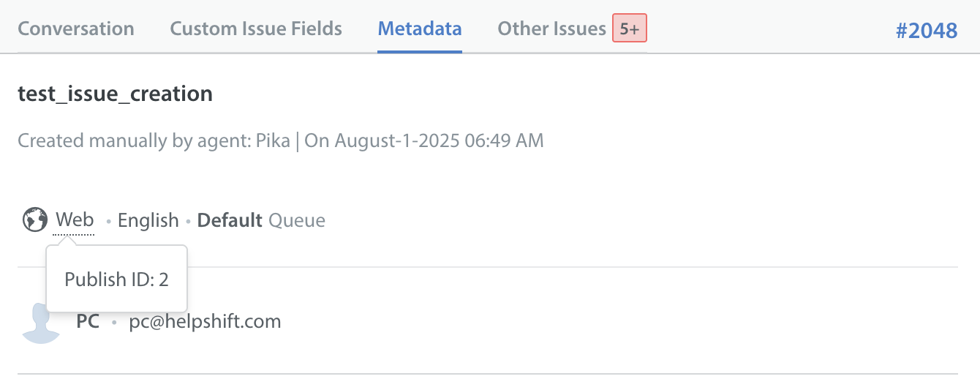Click the issue number #2048 link
This screenshot has width=980, height=379.
[927, 30]
